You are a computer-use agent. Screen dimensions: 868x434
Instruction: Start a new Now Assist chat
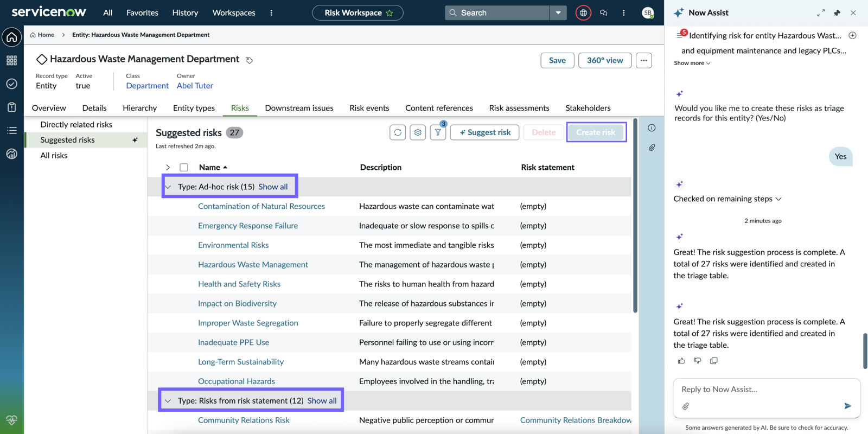(x=852, y=35)
